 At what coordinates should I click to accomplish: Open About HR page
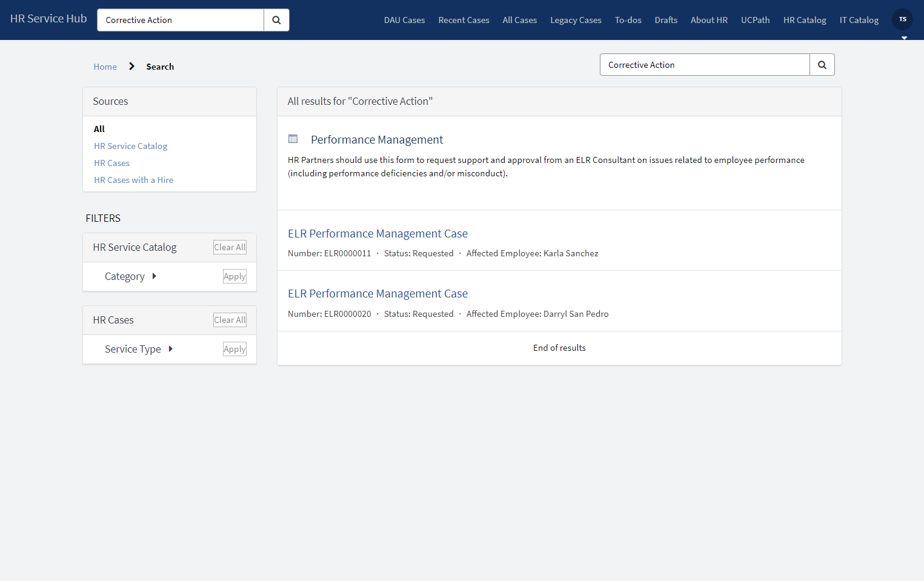tap(709, 20)
